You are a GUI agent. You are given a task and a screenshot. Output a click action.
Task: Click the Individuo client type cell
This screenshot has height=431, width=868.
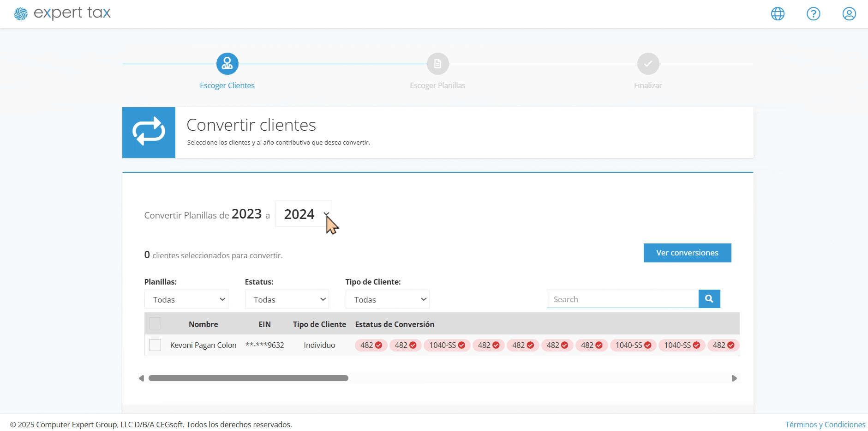click(319, 345)
